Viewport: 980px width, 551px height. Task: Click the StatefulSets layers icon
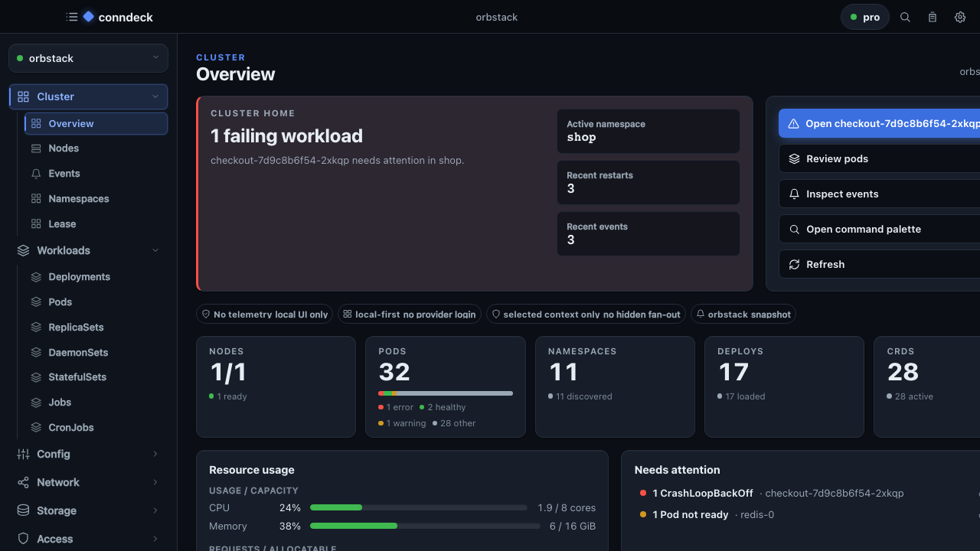[36, 377]
